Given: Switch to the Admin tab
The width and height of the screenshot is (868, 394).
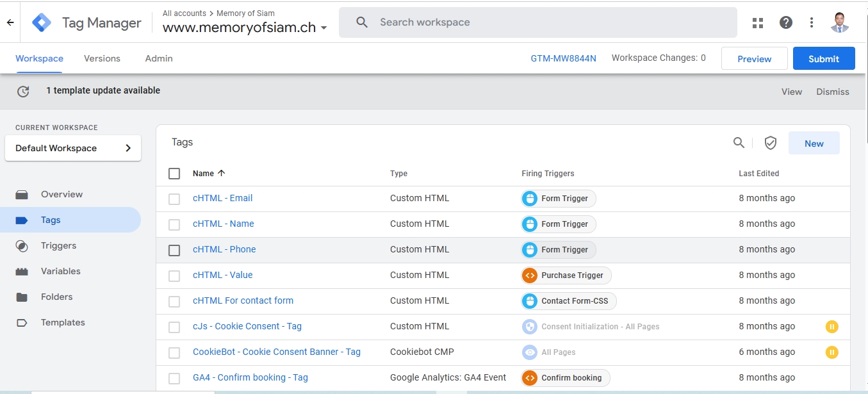Looking at the screenshot, I should [159, 58].
